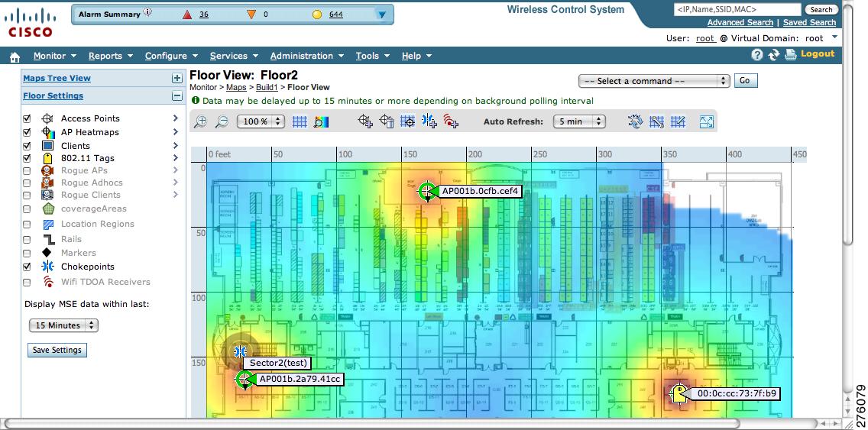Click the heatmap color legend icon

(321, 121)
